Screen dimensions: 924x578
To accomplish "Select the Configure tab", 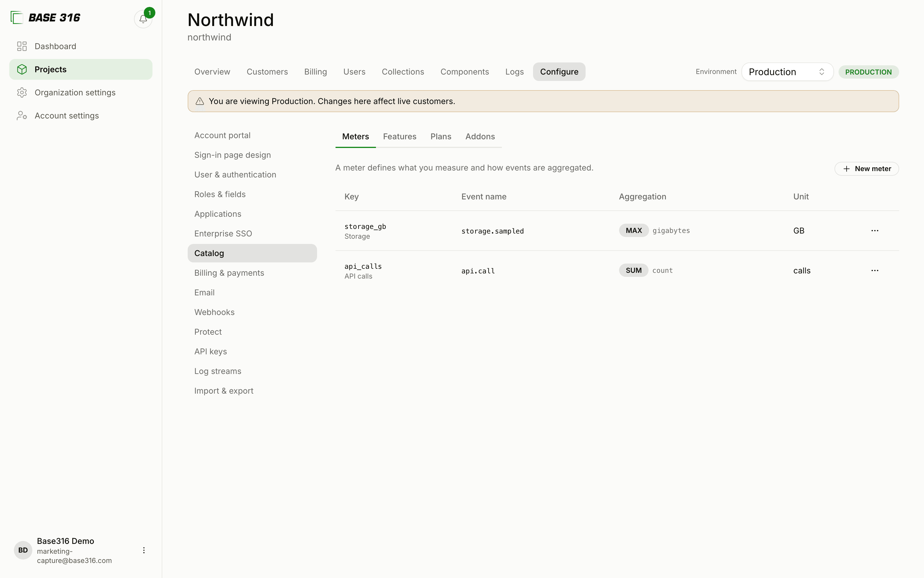I will [x=559, y=72].
